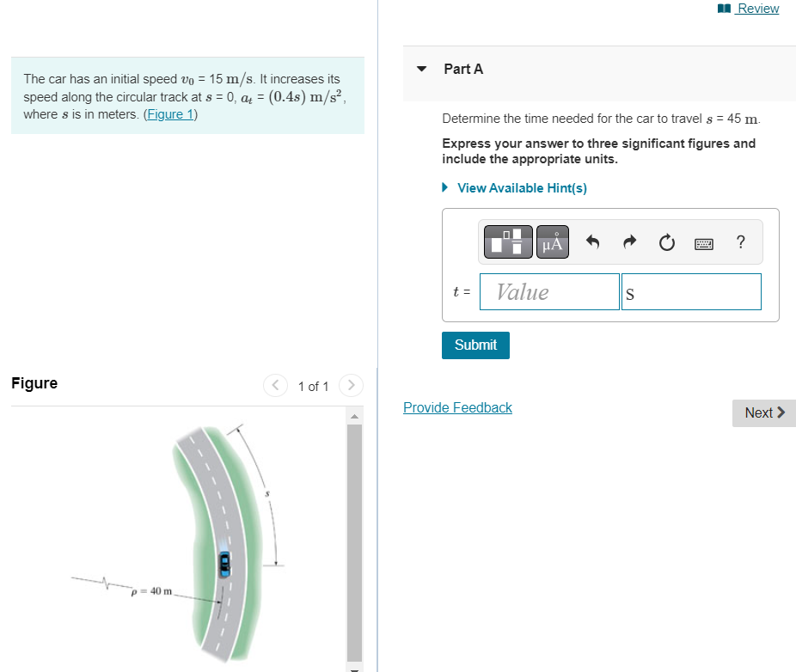This screenshot has width=796, height=672.
Task: Open Review via the bookmark icon
Action: (747, 8)
